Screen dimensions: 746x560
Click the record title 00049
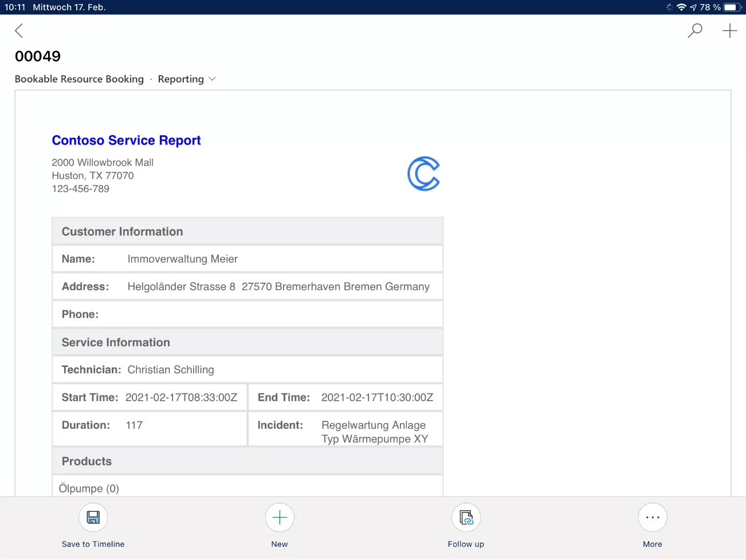(38, 56)
